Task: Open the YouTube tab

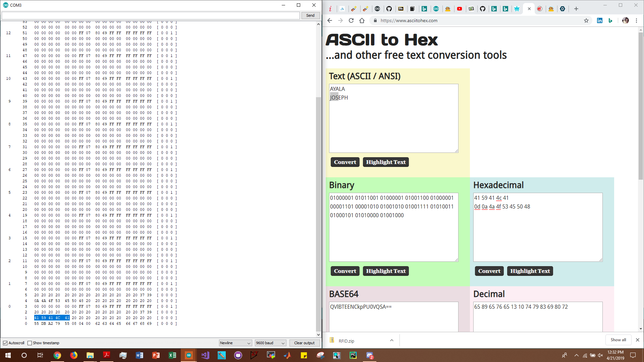Action: click(460, 9)
